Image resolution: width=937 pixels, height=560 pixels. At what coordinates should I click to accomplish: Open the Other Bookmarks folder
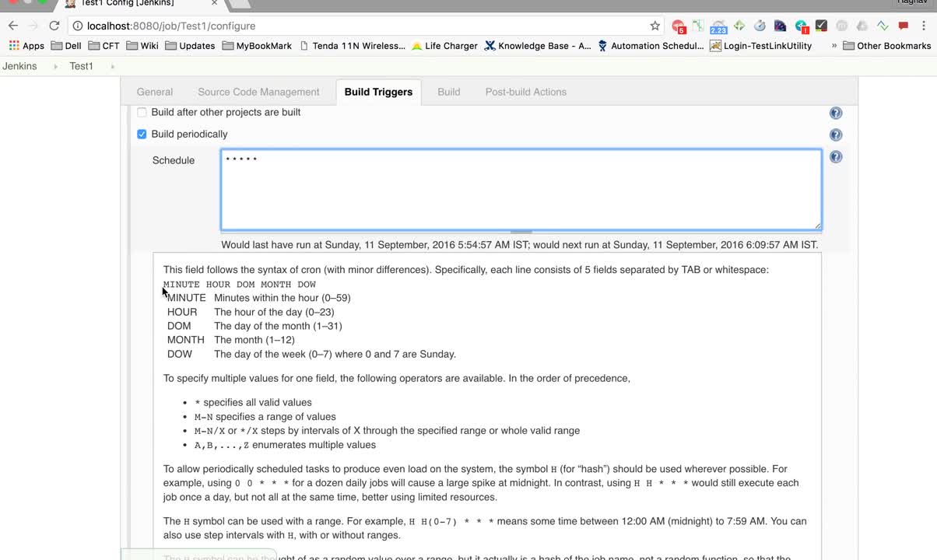(x=887, y=46)
